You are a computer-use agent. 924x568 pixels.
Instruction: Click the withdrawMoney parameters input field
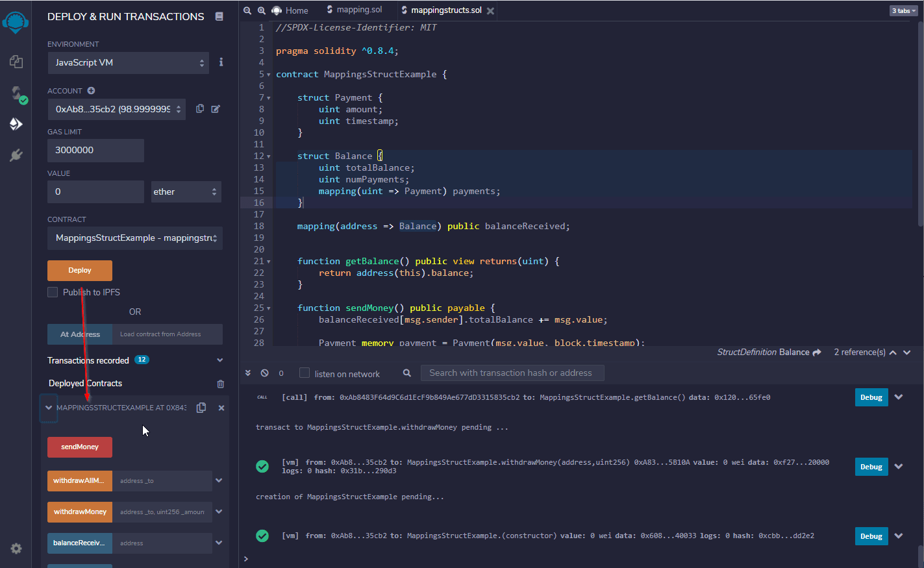[162, 512]
